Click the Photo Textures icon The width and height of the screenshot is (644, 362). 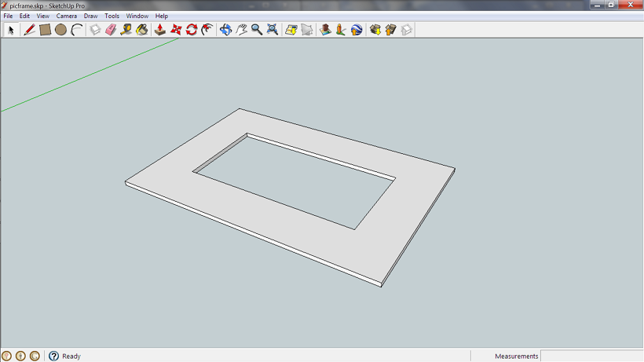coord(341,30)
